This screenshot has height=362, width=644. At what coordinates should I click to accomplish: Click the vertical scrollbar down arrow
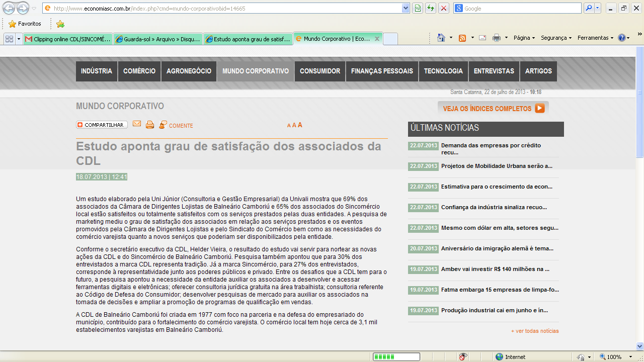[639, 346]
